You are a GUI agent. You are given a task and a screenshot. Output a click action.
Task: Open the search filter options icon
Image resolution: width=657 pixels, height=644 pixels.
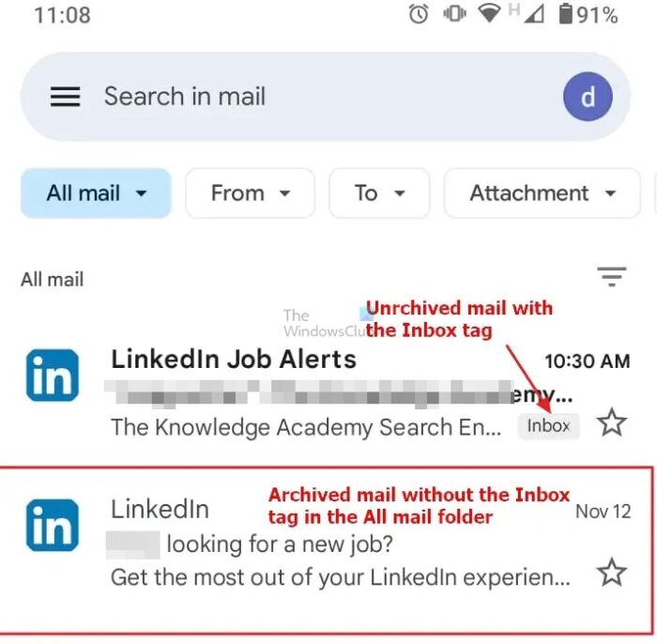(x=611, y=276)
